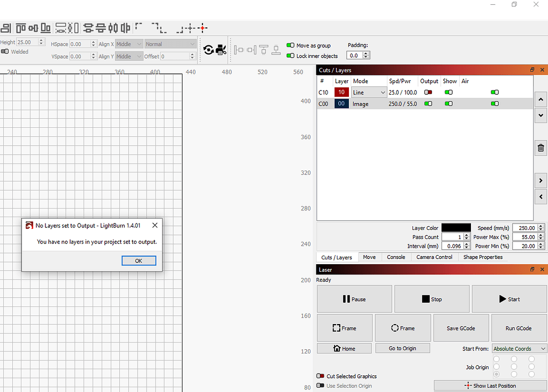Viewport: 548px width, 392px height.
Task: Toggle Use Selection Origin switch
Action: pos(320,386)
